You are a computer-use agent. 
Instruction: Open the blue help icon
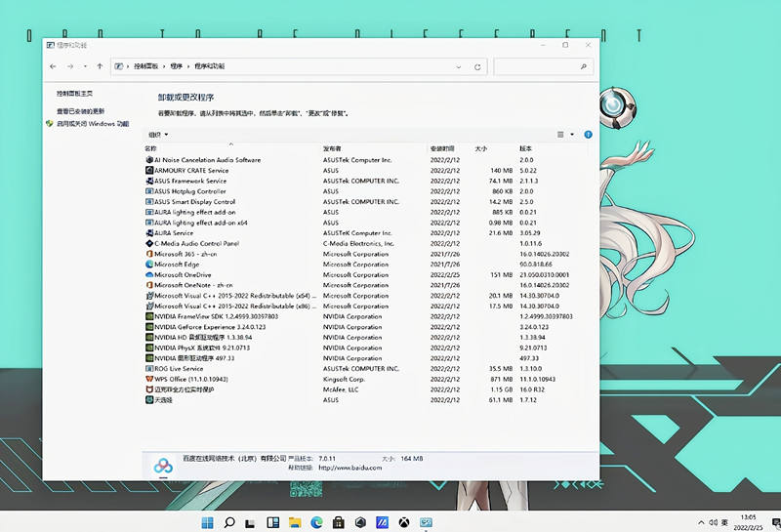(x=589, y=135)
